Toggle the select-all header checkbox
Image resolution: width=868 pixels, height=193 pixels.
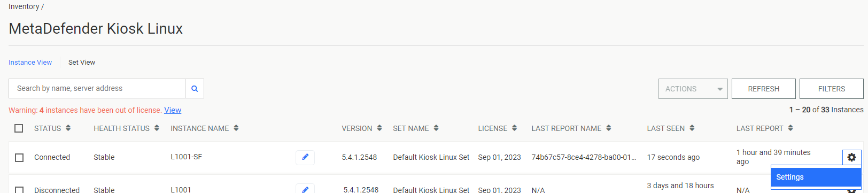(x=19, y=128)
